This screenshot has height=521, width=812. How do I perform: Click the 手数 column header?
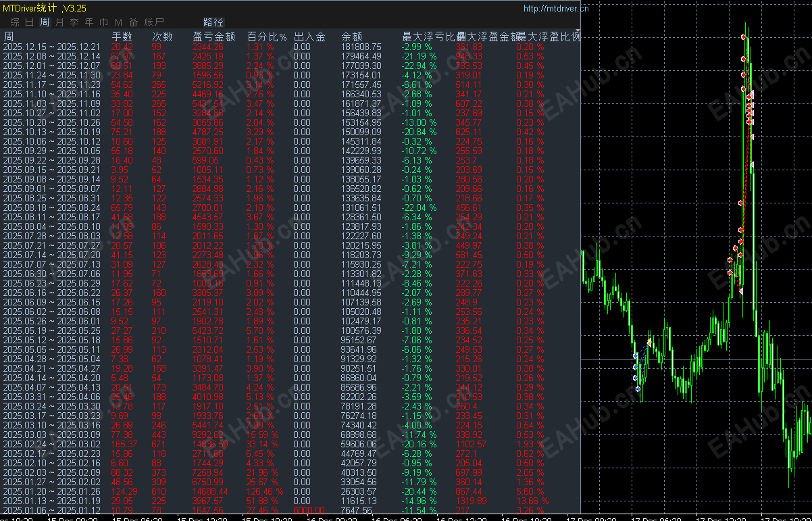click(122, 36)
